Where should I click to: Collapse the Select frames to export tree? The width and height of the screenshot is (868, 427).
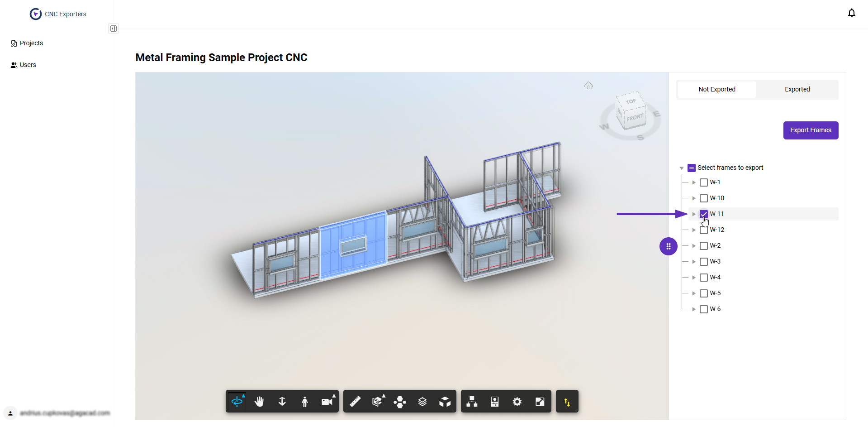[x=682, y=168]
